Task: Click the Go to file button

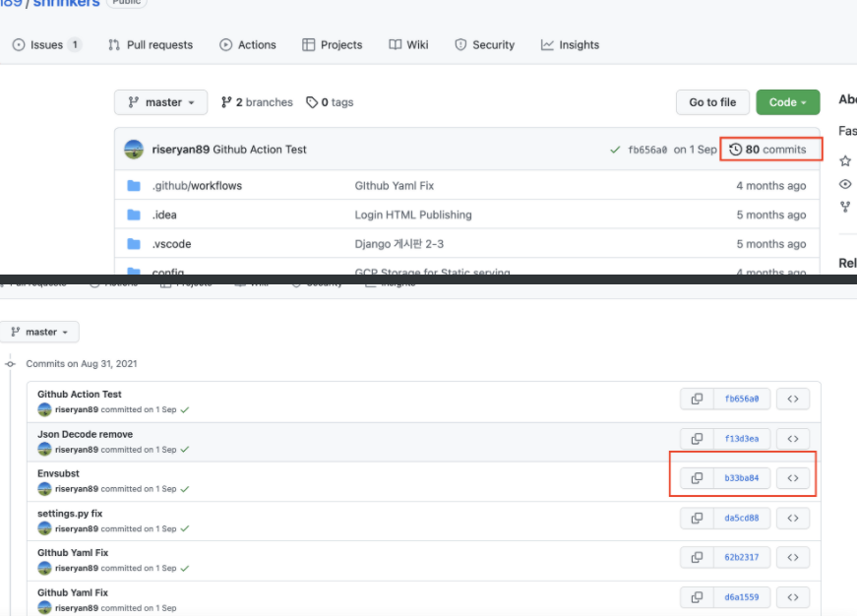Action: 712,102
